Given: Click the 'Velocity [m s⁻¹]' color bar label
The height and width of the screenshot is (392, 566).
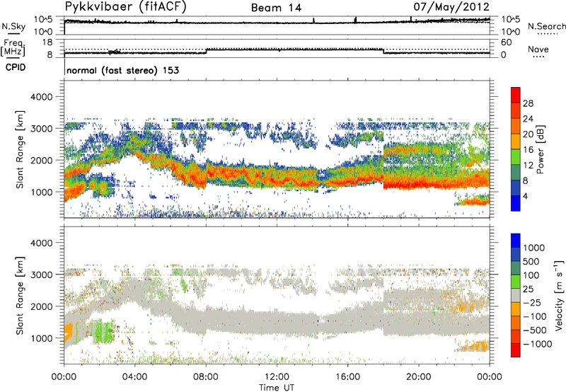Looking at the screenshot, I should click(x=559, y=295).
